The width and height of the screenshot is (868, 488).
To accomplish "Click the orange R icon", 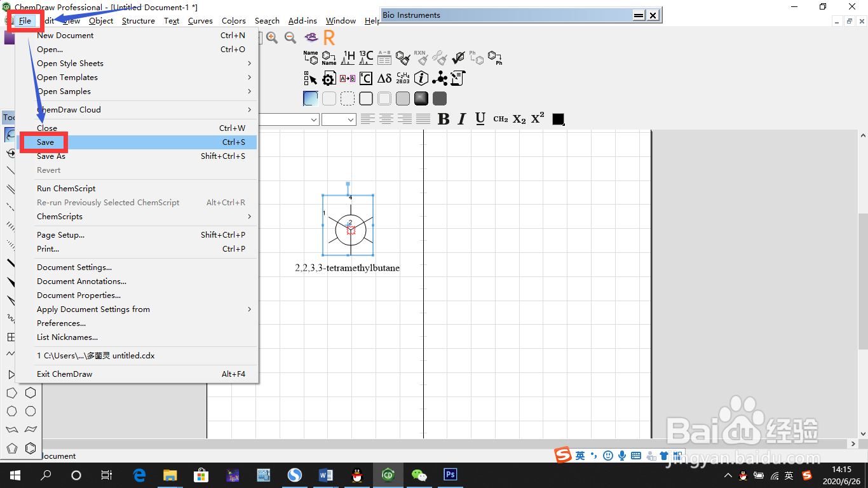I will coord(329,37).
